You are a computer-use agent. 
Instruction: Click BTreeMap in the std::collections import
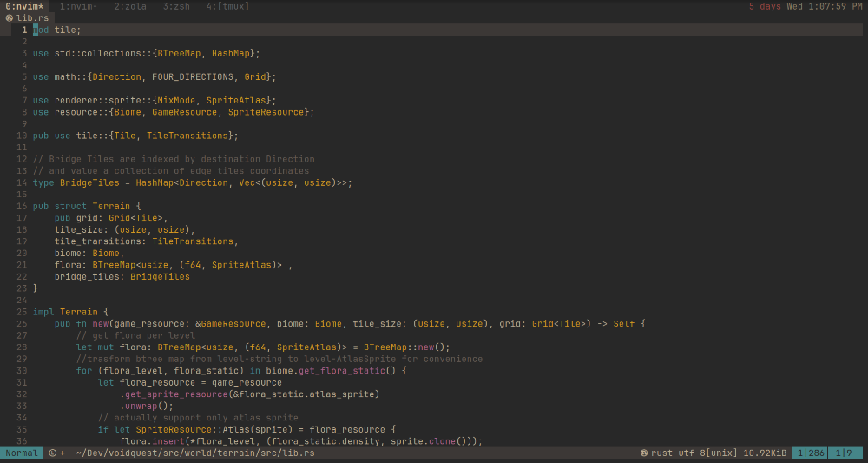point(179,54)
